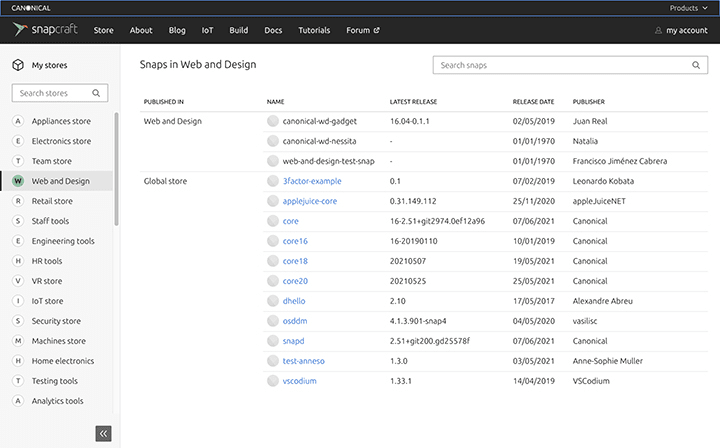Focus the Search snaps input field

click(570, 65)
